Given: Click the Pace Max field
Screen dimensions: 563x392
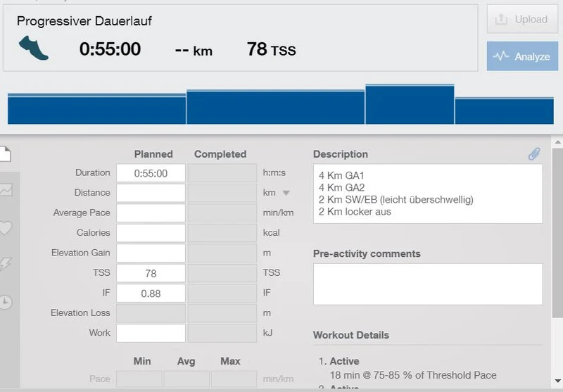Looking at the screenshot, I should [234, 379].
